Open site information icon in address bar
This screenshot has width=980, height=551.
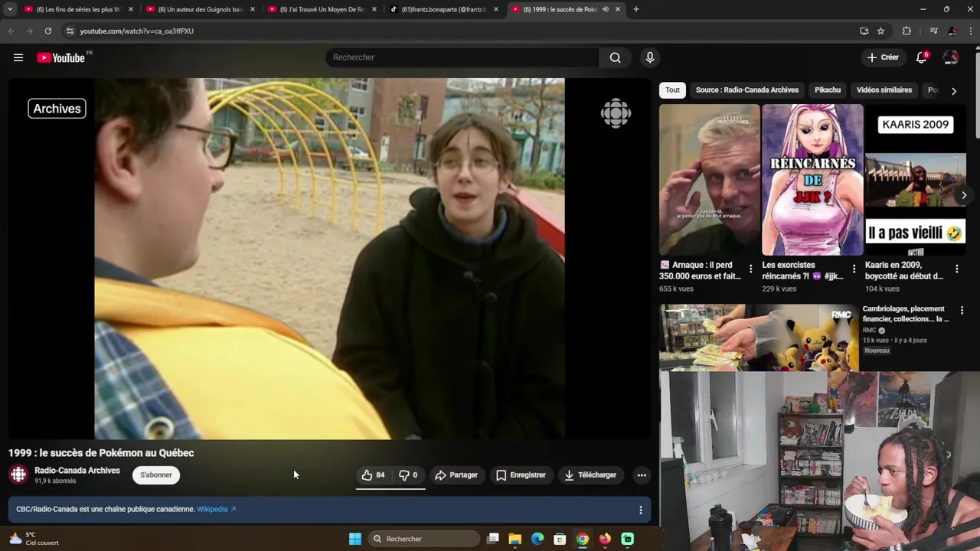coord(70,31)
